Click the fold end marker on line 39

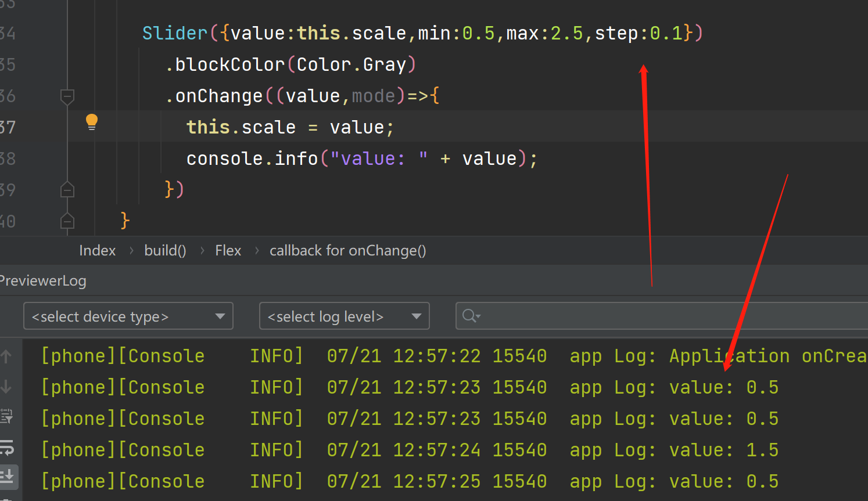[67, 190]
